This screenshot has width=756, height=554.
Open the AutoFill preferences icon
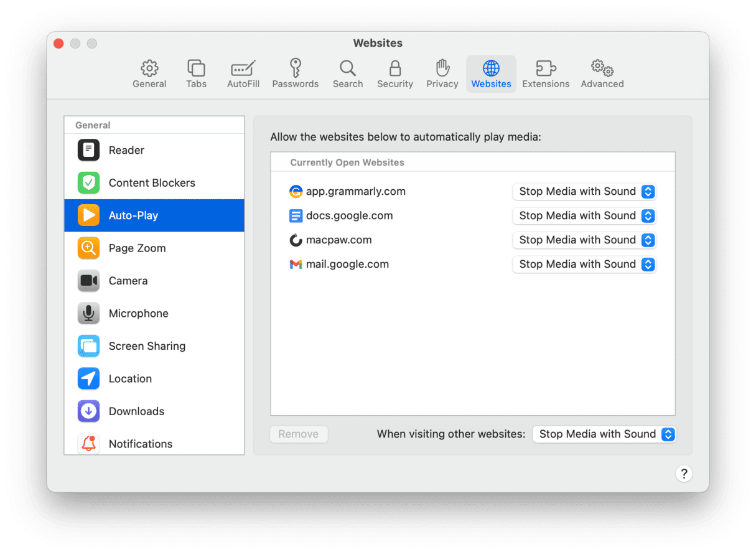pyautogui.click(x=243, y=68)
